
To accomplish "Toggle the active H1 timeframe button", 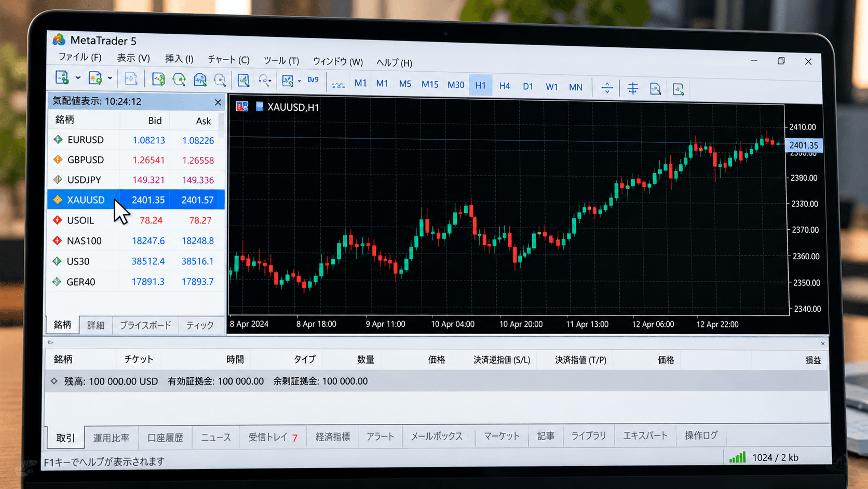I will coord(480,85).
